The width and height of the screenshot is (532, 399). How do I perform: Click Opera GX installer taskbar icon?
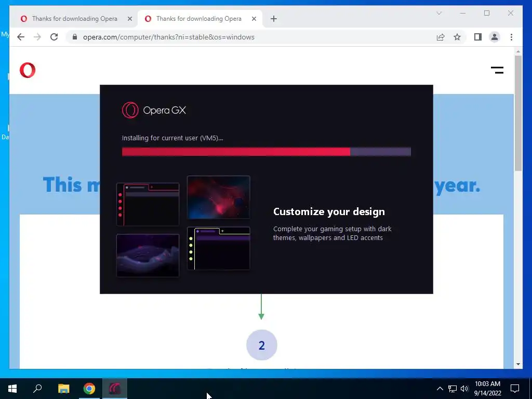115,389
